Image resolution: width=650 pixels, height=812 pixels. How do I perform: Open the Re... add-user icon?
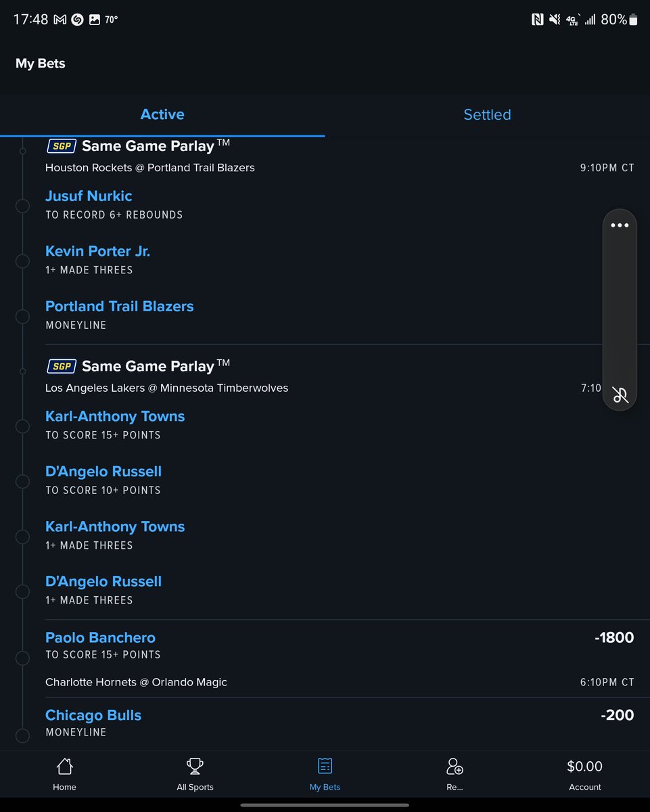[455, 767]
